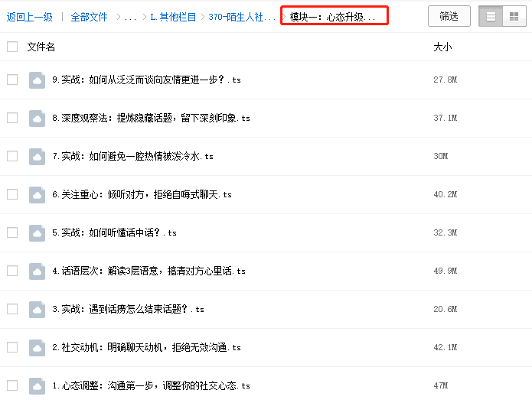Toggle the select-all checkbox beside 文件名
This screenshot has height=403, width=532.
12,47
